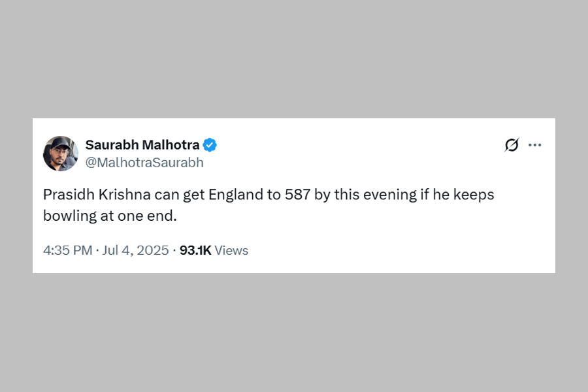Screen dimensions: 588x392
Task: Open Saurabh Malhotra's profile picture
Action: tap(61, 154)
